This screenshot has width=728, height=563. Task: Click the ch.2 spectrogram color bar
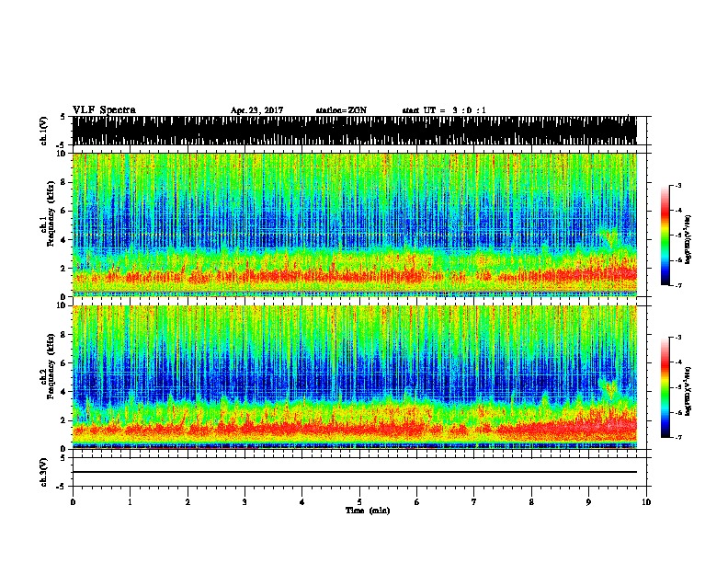(x=665, y=387)
